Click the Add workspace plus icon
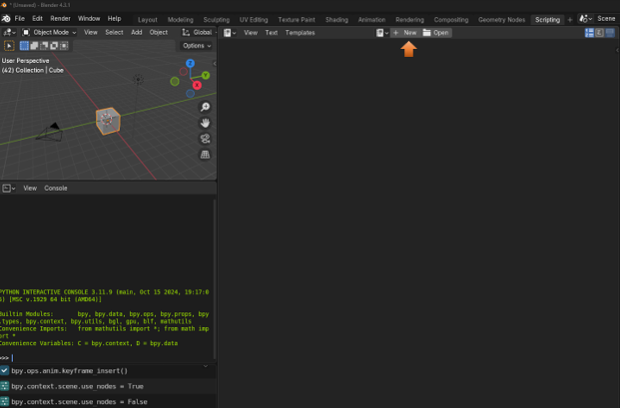Image resolution: width=620 pixels, height=408 pixels. [570, 19]
